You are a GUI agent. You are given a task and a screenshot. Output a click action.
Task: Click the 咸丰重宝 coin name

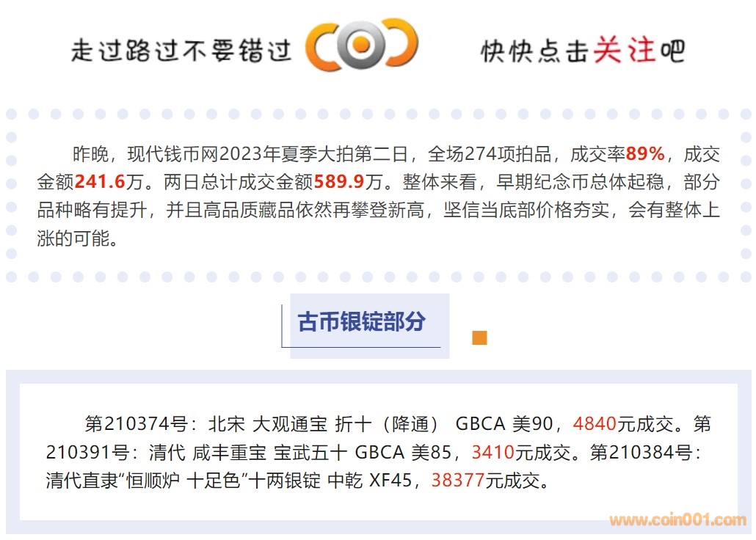[x=228, y=453]
